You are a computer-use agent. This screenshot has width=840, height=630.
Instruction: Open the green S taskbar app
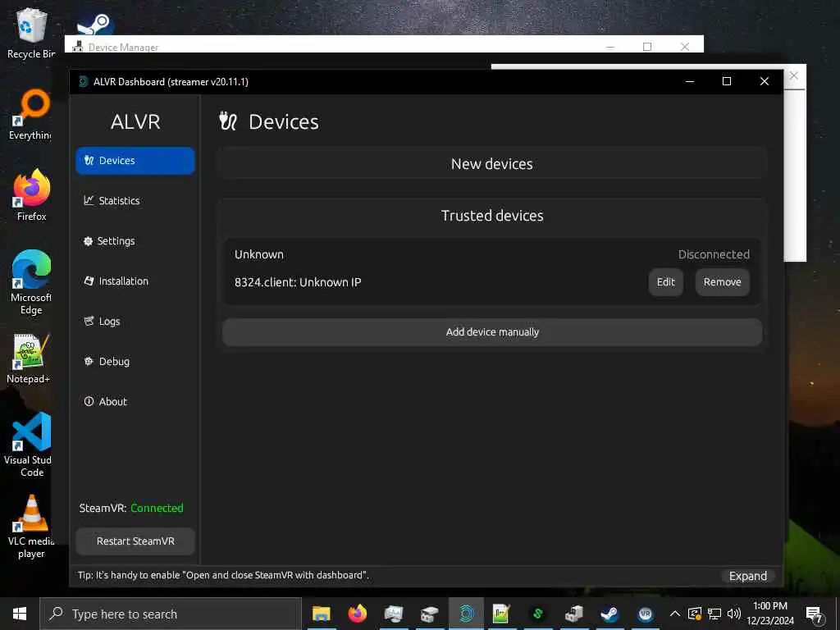538,614
